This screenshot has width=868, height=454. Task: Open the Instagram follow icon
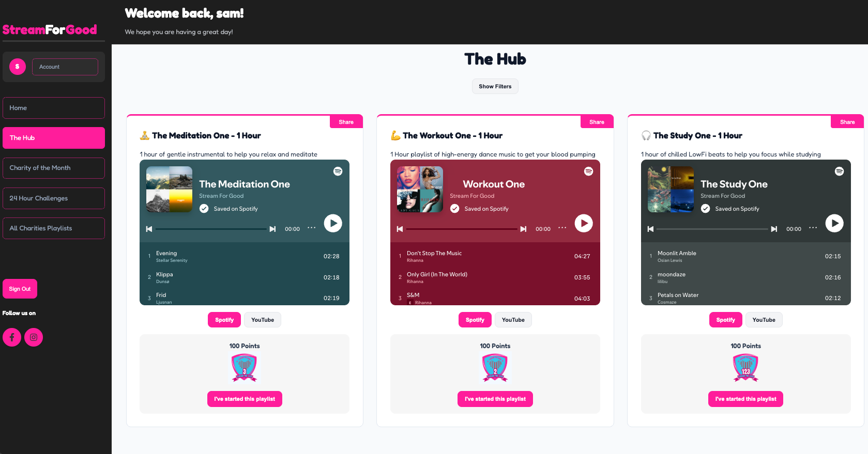tap(34, 337)
